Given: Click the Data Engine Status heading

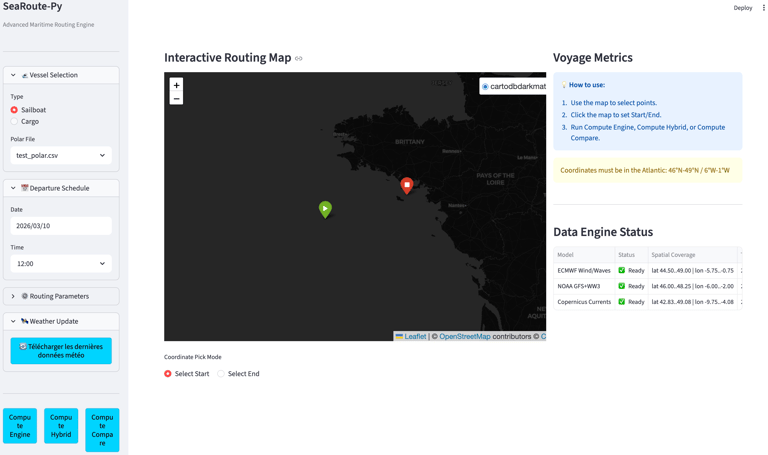Looking at the screenshot, I should point(603,232).
